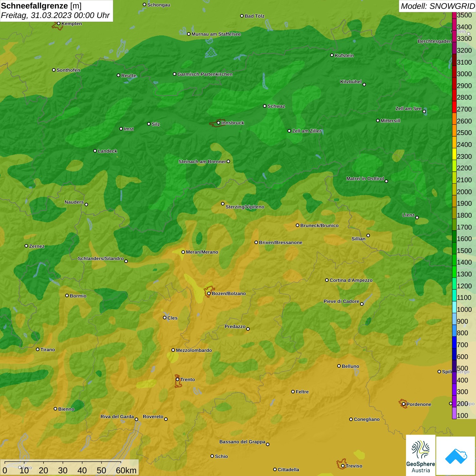The width and height of the screenshot is (476, 476).
Task: Pick the orange 2500 legend swatch
Action: [454, 130]
